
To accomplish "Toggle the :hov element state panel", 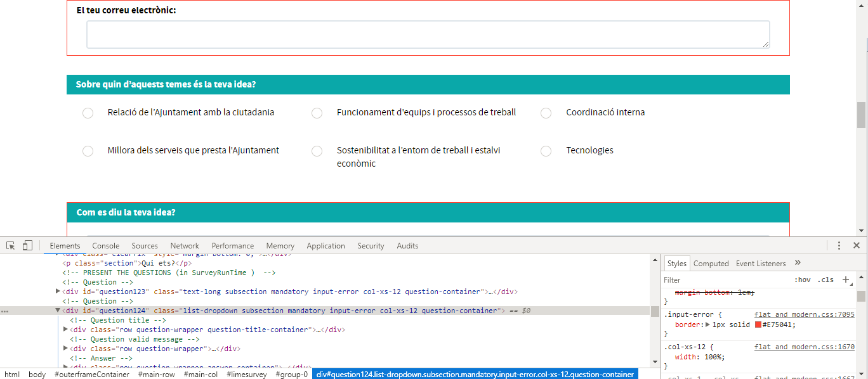I will click(x=802, y=279).
